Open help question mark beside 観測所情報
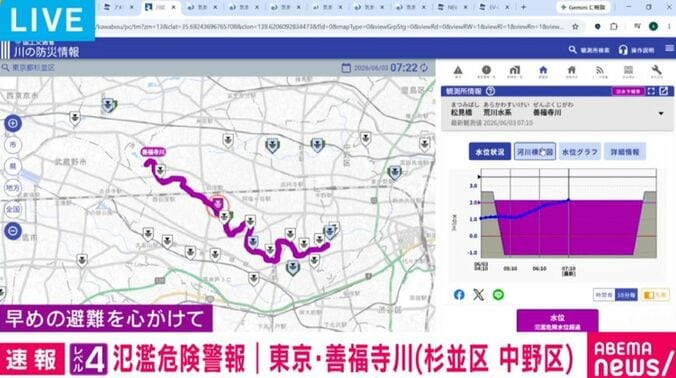 (490, 91)
